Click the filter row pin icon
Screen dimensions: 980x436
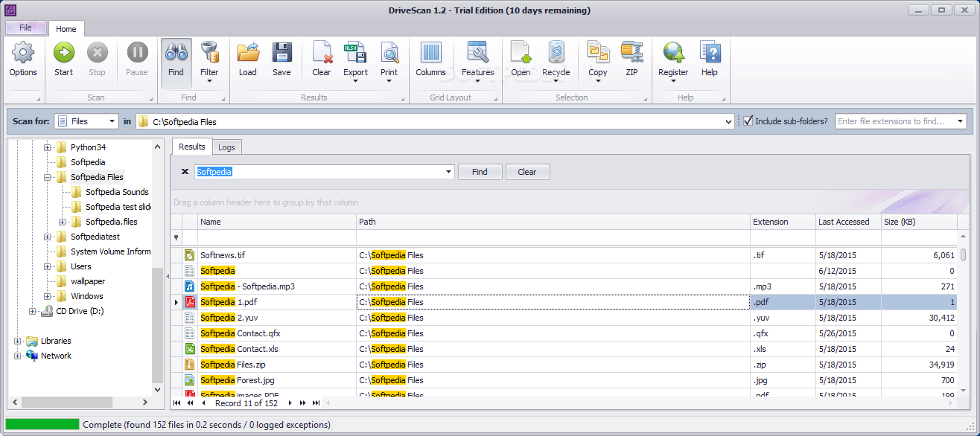(176, 237)
